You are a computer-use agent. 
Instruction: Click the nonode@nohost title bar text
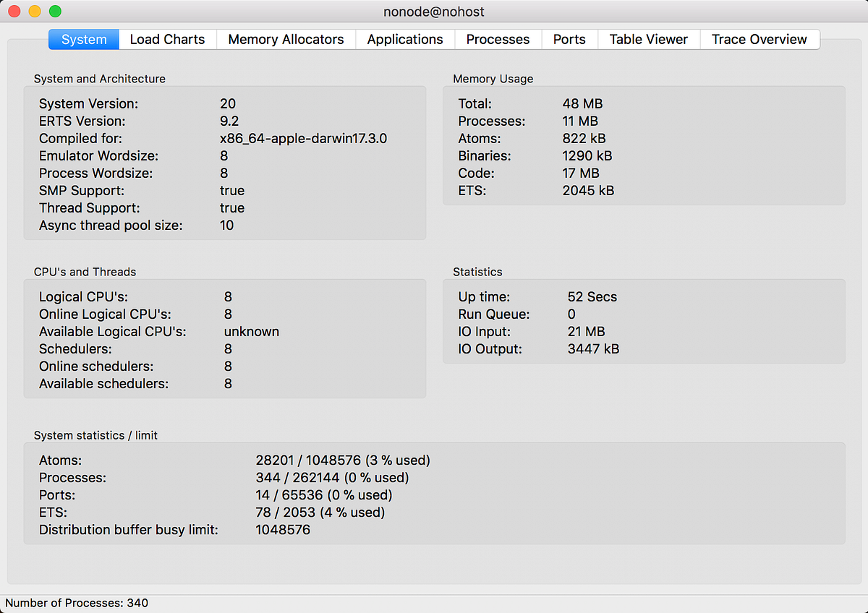click(433, 11)
